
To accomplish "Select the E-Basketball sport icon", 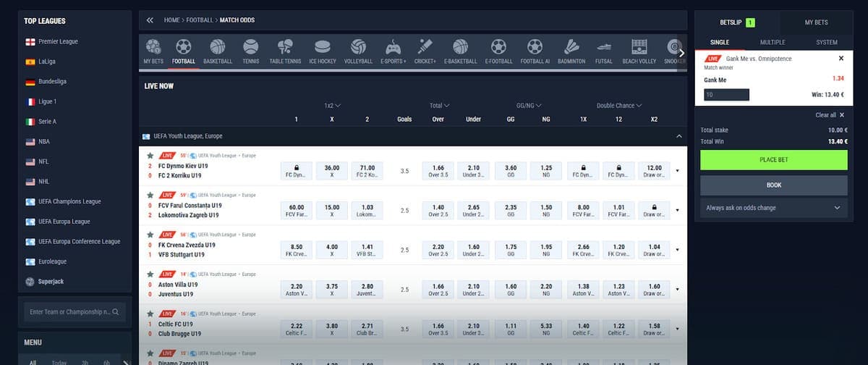I will [x=460, y=48].
